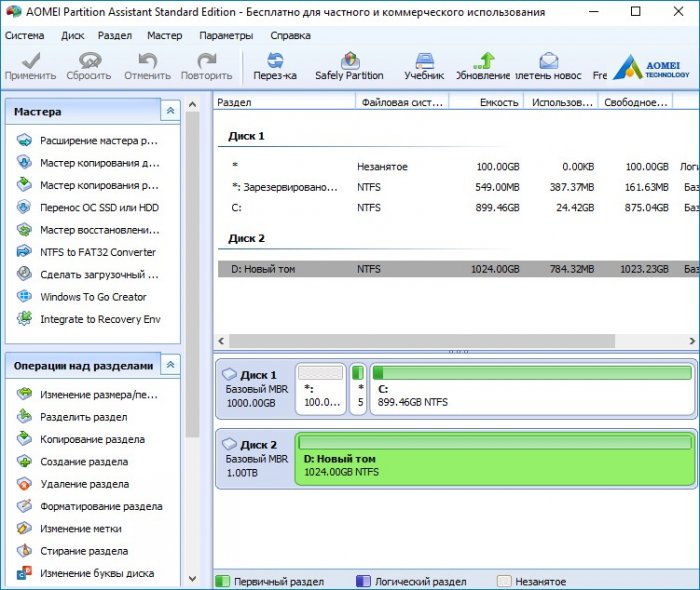The image size is (700, 590).
Task: Open the Учебник tutorial icon
Action: [424, 66]
